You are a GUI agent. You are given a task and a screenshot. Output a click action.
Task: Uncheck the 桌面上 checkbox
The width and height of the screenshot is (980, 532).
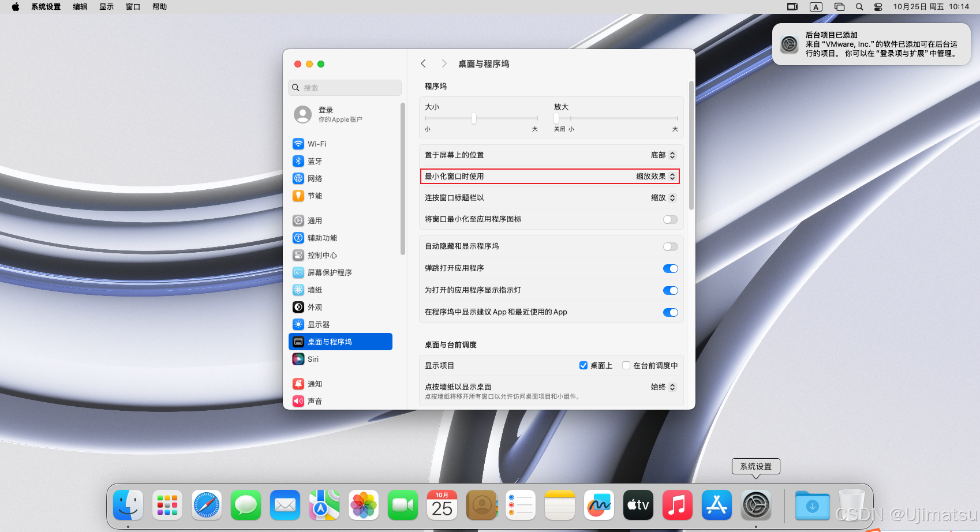[x=583, y=365]
